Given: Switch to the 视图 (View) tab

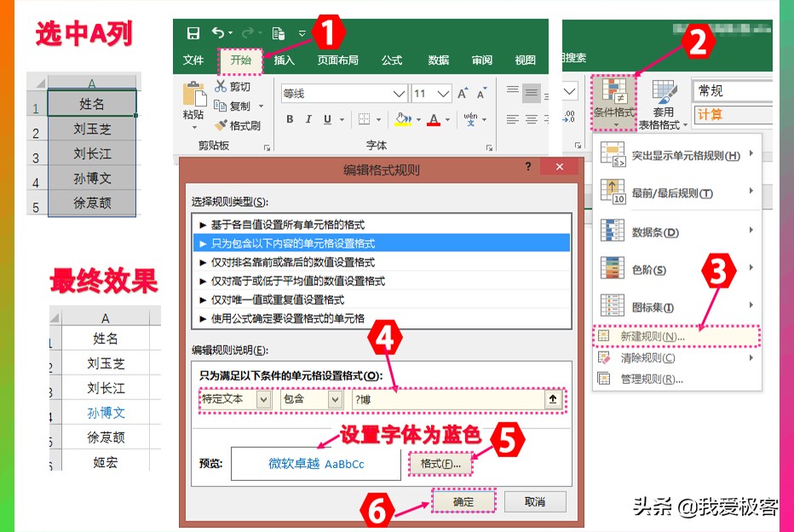Looking at the screenshot, I should (525, 60).
